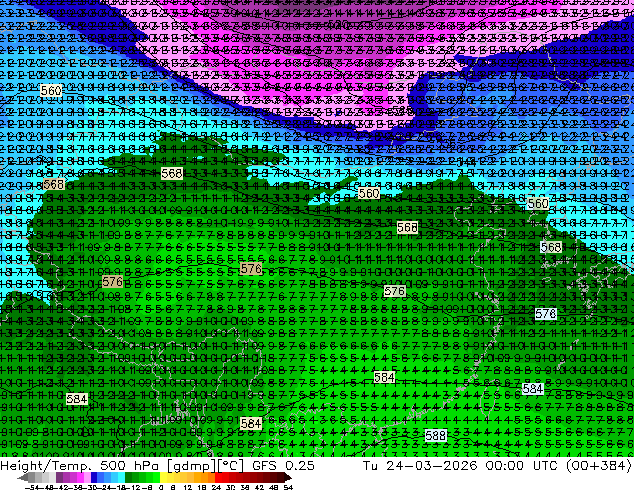Click the "-18" legend scale label
This screenshot has height=490, width=634.
(119, 487)
